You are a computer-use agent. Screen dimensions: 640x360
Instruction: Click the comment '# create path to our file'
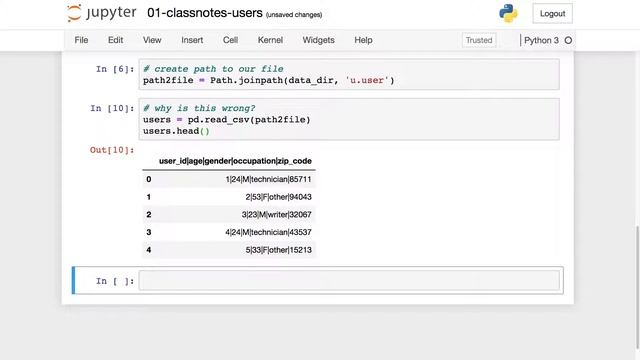tap(213, 69)
